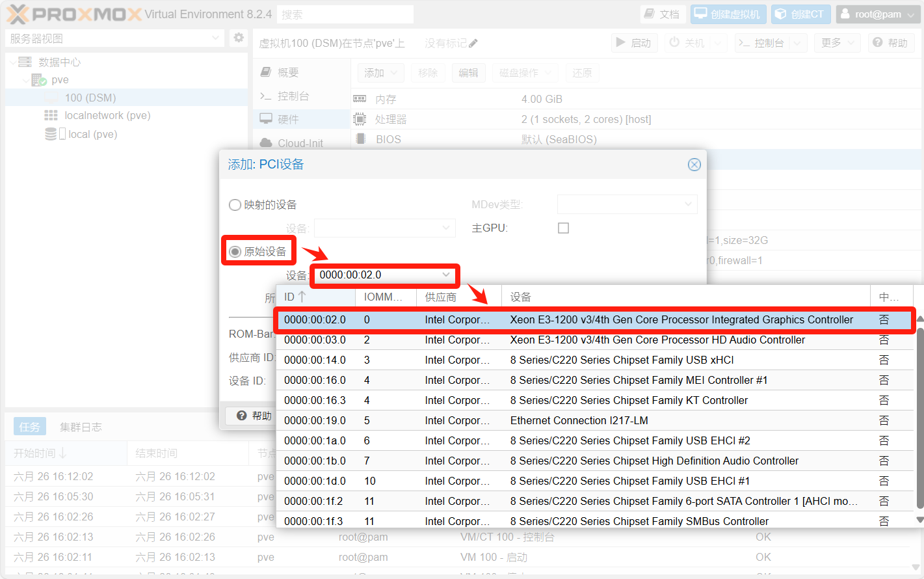This screenshot has width=924, height=579.
Task: Open the cluster log tab
Action: [x=81, y=427]
